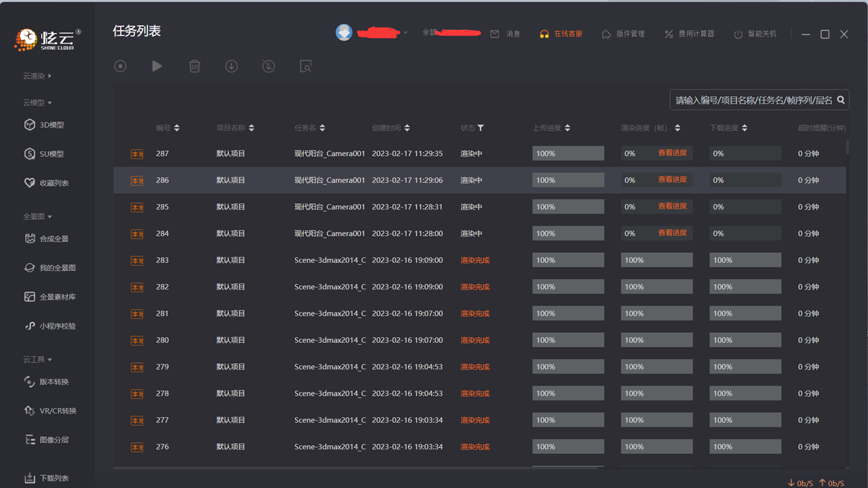
Task: Click the preview search document icon
Action: pos(306,66)
